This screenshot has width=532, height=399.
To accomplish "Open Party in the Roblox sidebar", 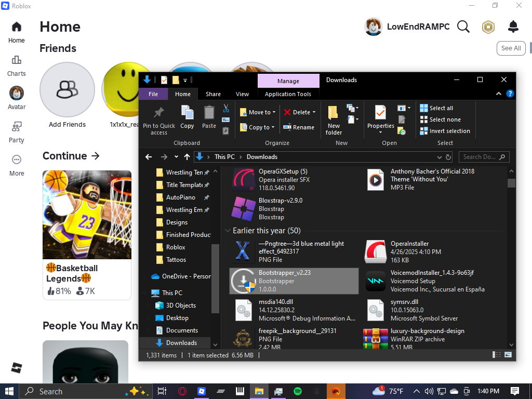I will (x=16, y=132).
